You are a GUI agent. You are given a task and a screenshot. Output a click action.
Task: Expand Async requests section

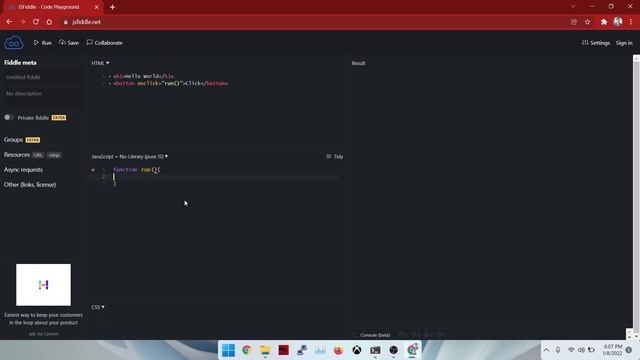[x=23, y=170]
